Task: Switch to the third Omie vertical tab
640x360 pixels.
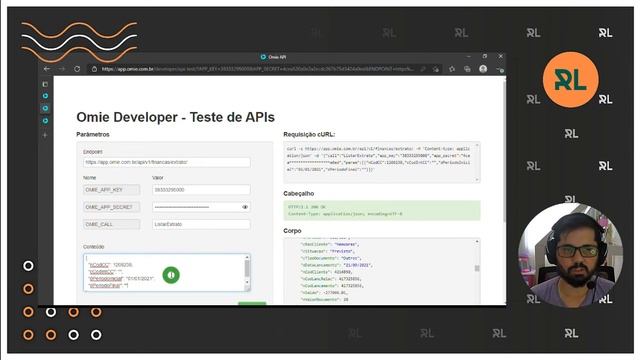Action: (45, 121)
